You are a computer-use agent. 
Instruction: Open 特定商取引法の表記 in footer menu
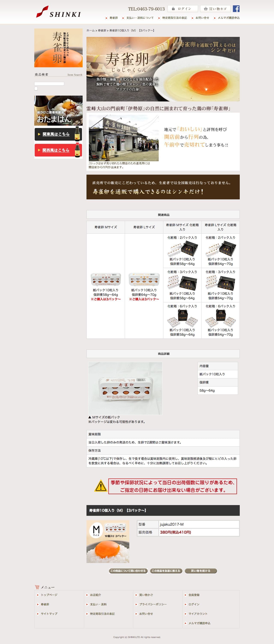tap(102, 614)
